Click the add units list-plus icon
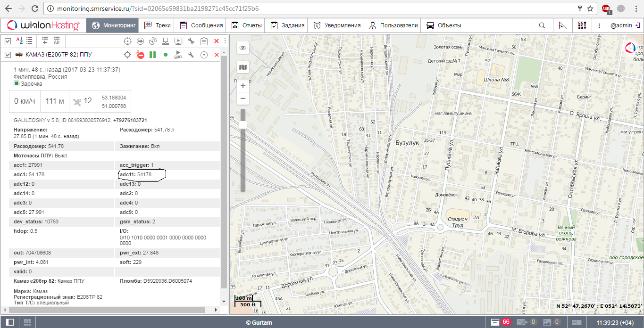644x328 pixels. pos(45,41)
